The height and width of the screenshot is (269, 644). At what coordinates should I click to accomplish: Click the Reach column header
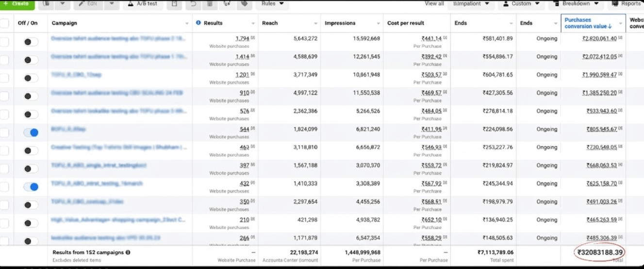[270, 23]
